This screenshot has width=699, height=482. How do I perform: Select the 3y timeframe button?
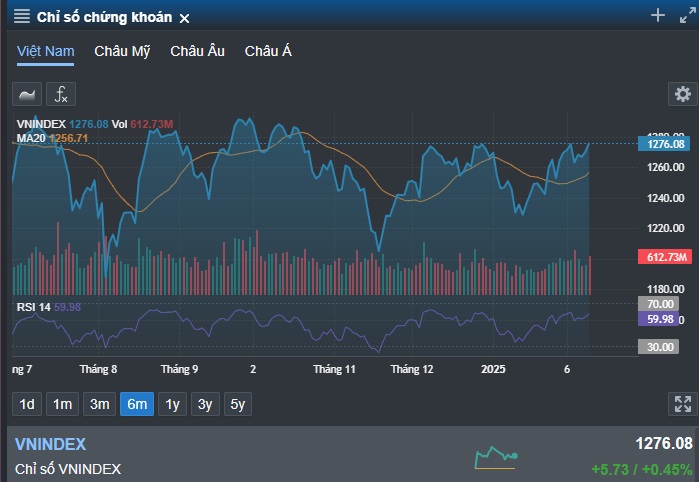point(205,404)
